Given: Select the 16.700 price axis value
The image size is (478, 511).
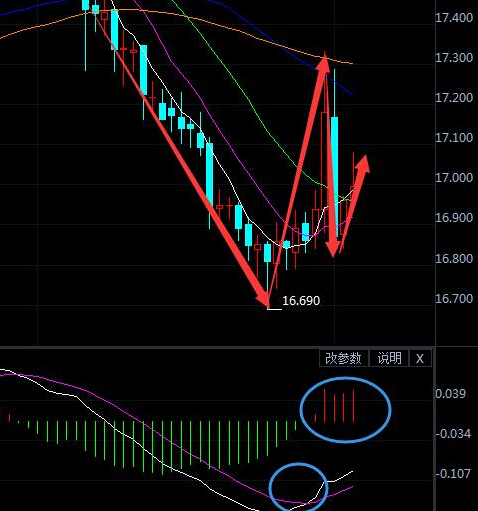Looking at the screenshot, I should (454, 298).
